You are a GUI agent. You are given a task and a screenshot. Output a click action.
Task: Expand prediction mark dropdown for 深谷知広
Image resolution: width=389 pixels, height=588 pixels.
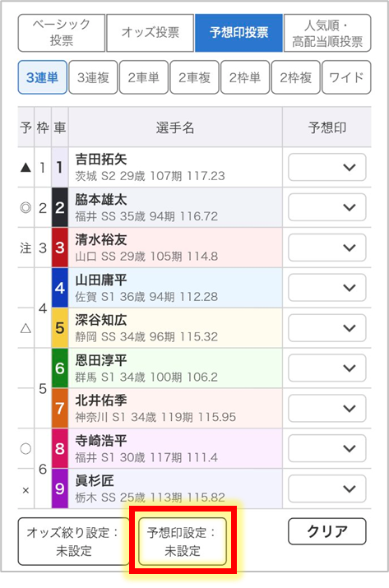[x=327, y=328]
